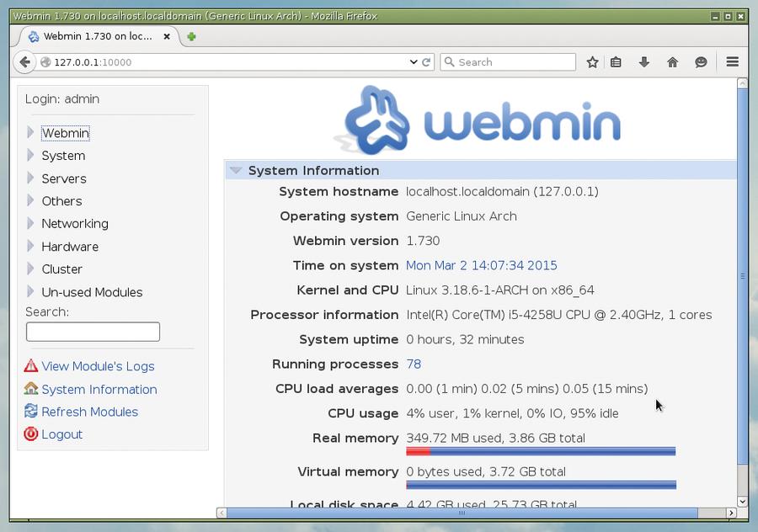Click the Running processes count 78
The width and height of the screenshot is (758, 532).
point(414,364)
